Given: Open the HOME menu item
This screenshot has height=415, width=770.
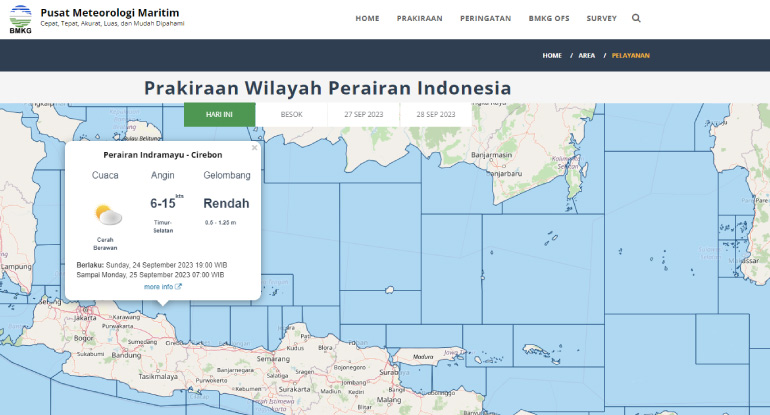Looking at the screenshot, I should pyautogui.click(x=367, y=18).
